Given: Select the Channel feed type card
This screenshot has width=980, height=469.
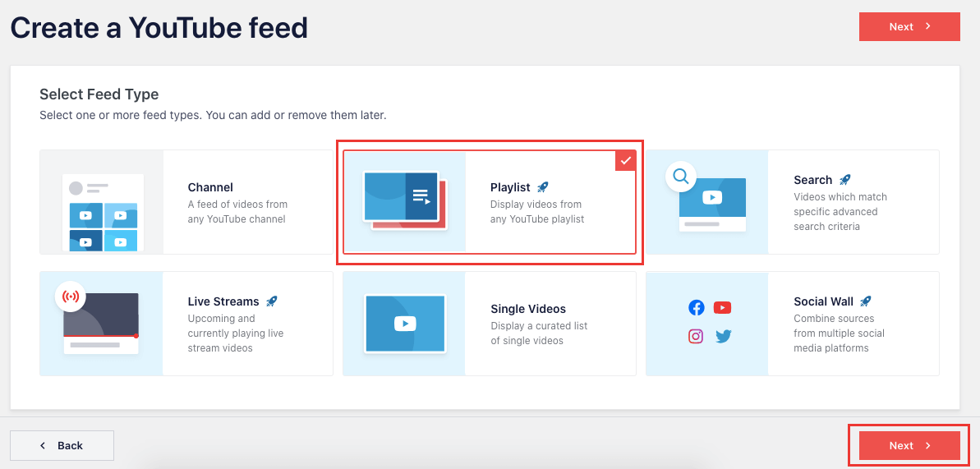Looking at the screenshot, I should [x=186, y=202].
